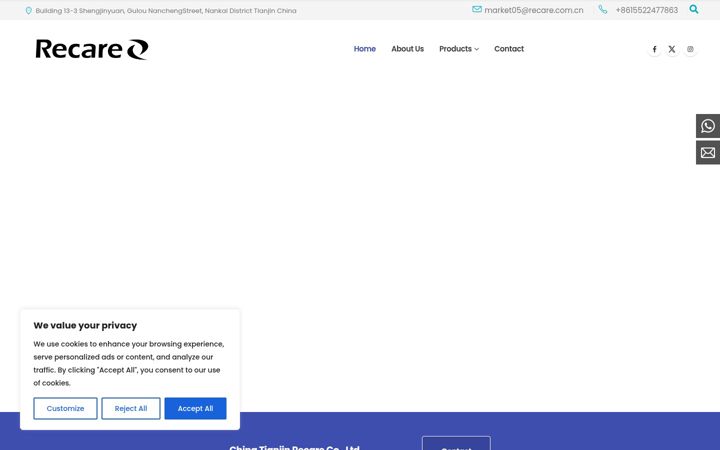The width and height of the screenshot is (720, 450).
Task: Click the envelope icon beside email address
Action: [477, 9]
